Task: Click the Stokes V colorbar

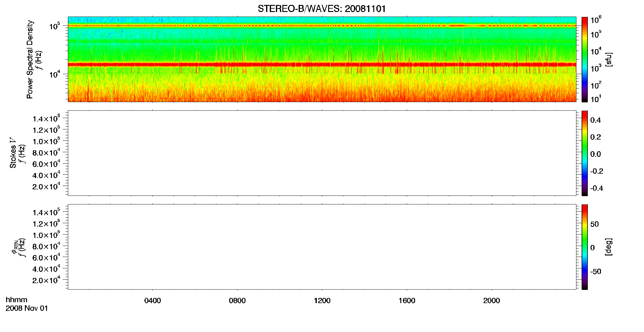Action: tap(584, 153)
